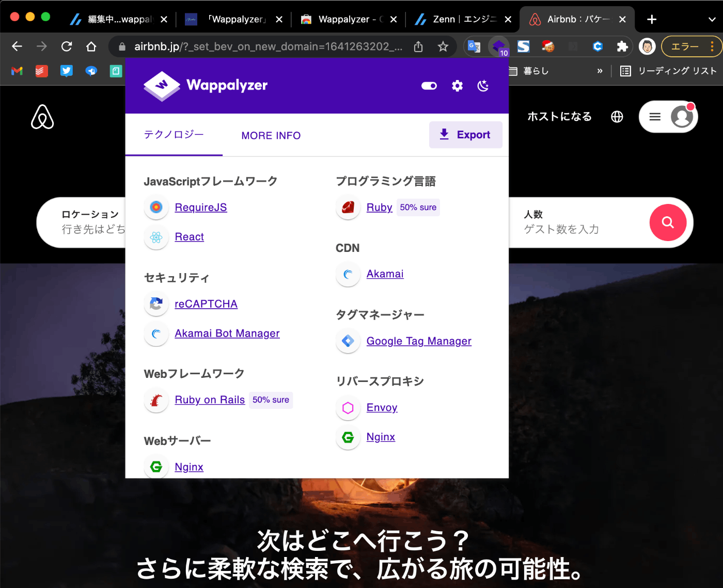Open a new browser tab
Image resolution: width=723 pixels, height=588 pixels.
(652, 19)
